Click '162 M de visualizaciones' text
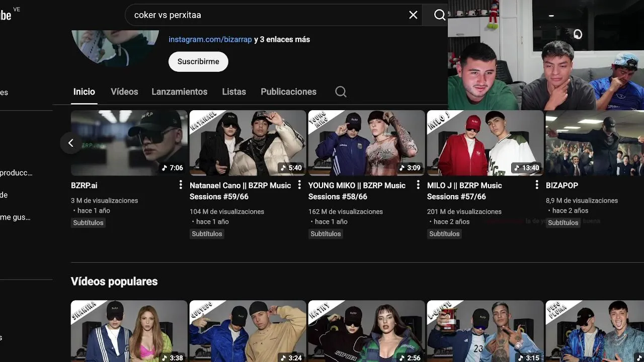644x362 pixels. [x=346, y=212]
